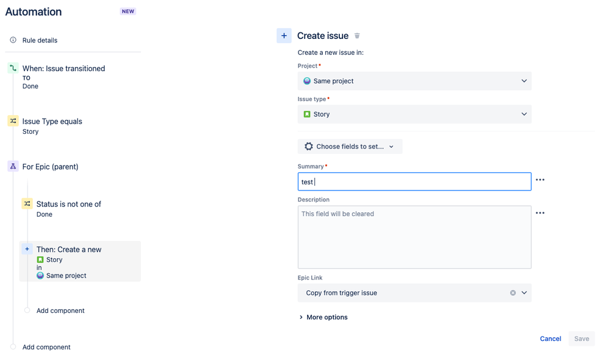Click the trash icon beside Create issue
The height and width of the screenshot is (364, 608).
(357, 36)
